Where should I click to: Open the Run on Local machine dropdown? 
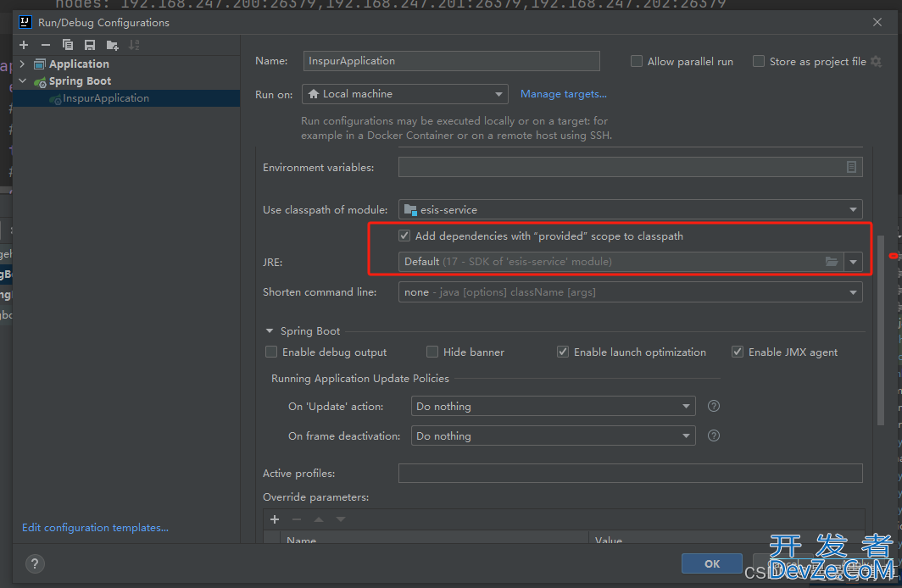tap(405, 94)
